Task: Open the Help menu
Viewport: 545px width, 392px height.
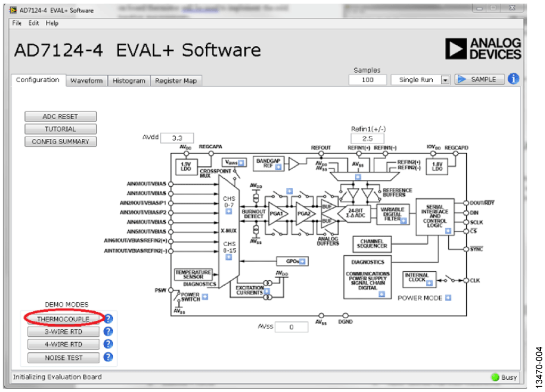Action: 52,23
